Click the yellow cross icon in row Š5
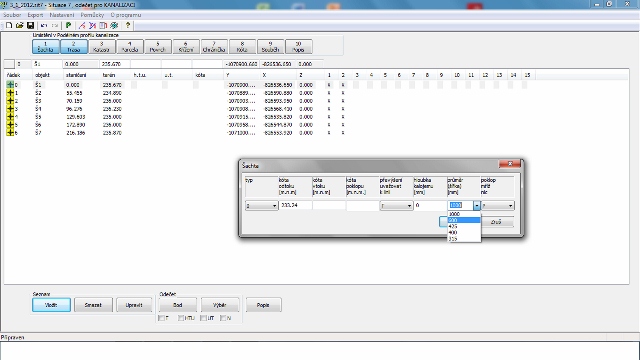 tap(10, 117)
